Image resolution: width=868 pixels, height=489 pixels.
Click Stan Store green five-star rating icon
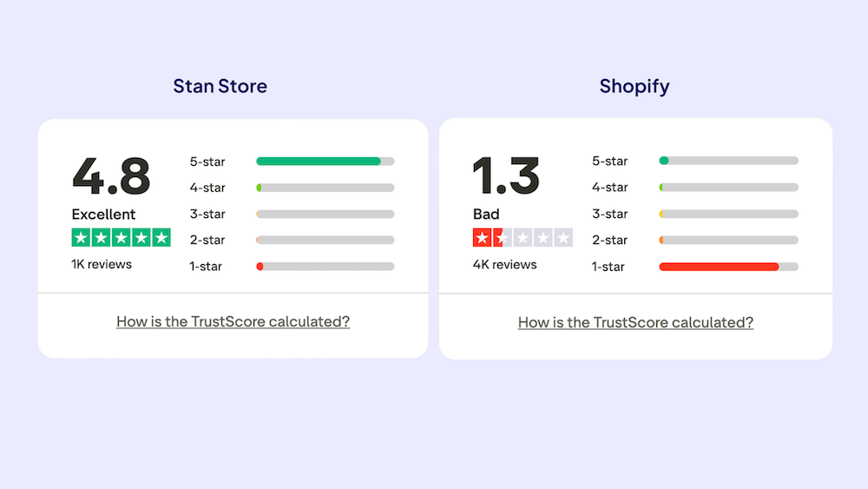pos(121,237)
